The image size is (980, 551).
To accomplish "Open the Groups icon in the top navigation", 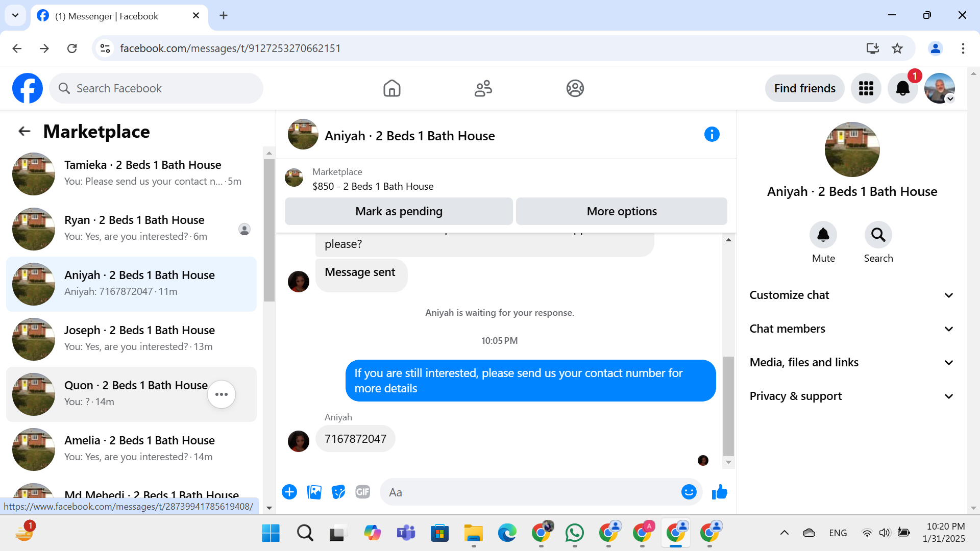I will [575, 88].
